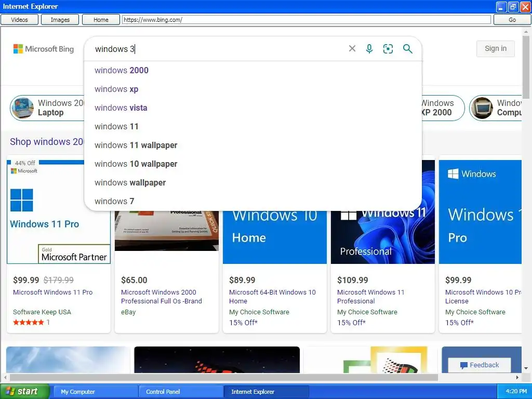Open the 'Microsoft Windows 11 Pro' product link
Viewport: 532px width, 399px height.
tap(52, 292)
